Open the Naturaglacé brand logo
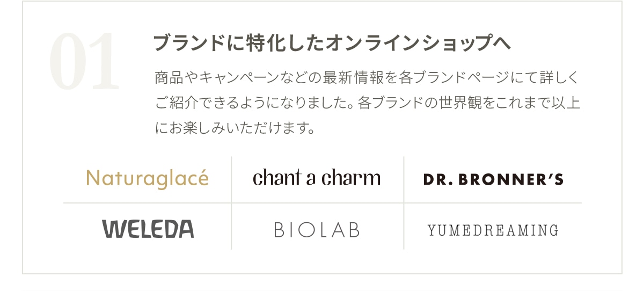The height and width of the screenshot is (291, 644). coord(147,178)
